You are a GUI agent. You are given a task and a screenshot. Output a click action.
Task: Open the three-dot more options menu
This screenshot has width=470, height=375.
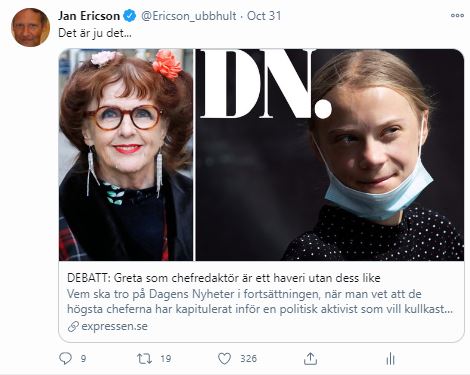tap(457, 15)
